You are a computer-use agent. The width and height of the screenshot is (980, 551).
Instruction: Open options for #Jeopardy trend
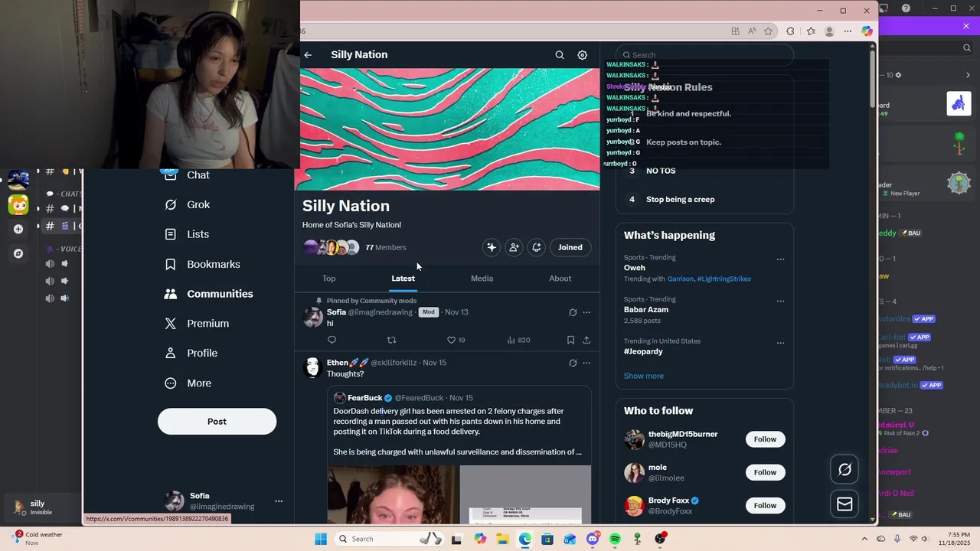(780, 343)
